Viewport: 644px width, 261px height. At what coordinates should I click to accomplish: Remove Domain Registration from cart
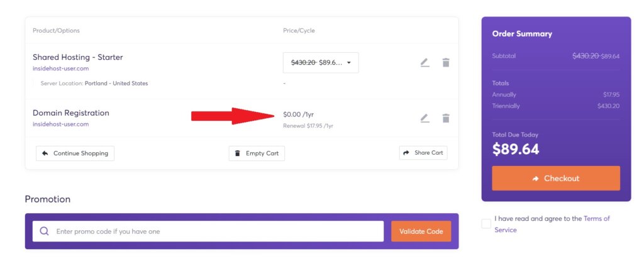(x=446, y=118)
